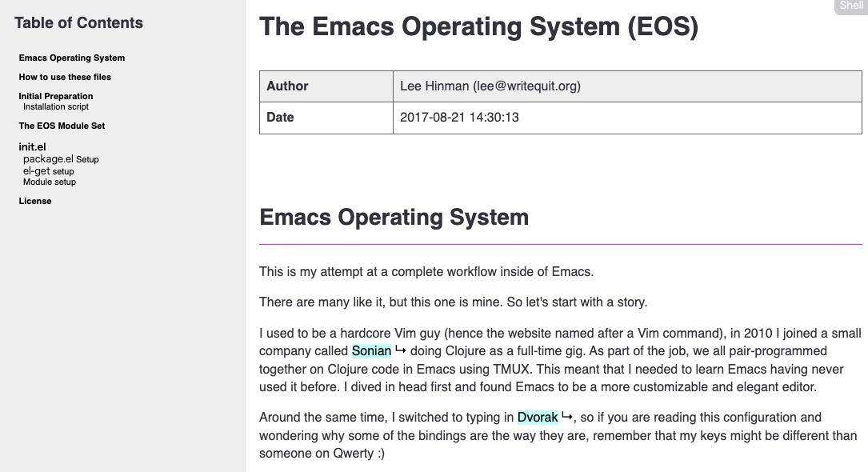This screenshot has width=868, height=472.
Task: Navigate to Initial Preparation
Action: pyautogui.click(x=55, y=96)
